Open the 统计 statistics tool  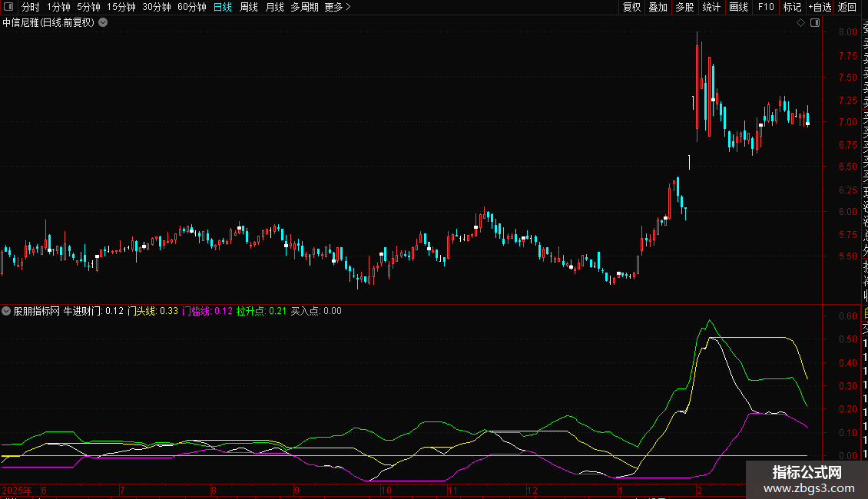click(711, 8)
